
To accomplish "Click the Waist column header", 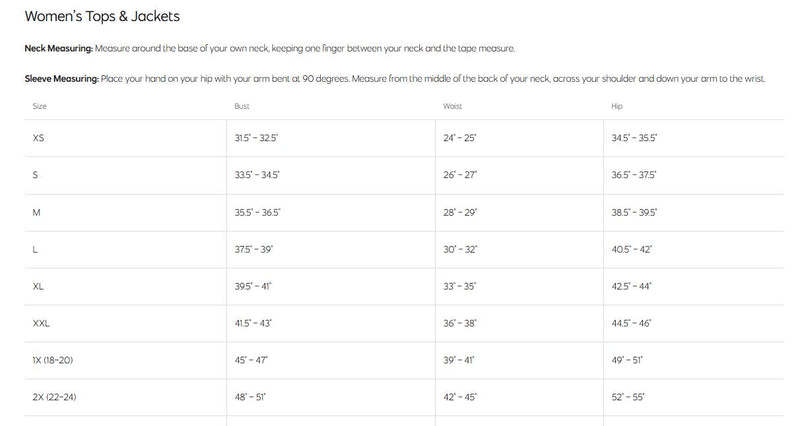I will coord(452,106).
